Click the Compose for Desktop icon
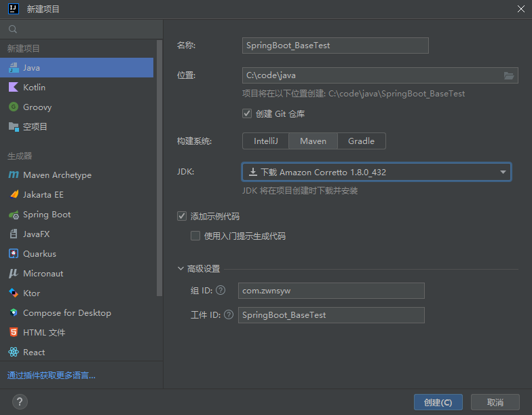Image resolution: width=532 pixels, height=415 pixels. [14, 312]
